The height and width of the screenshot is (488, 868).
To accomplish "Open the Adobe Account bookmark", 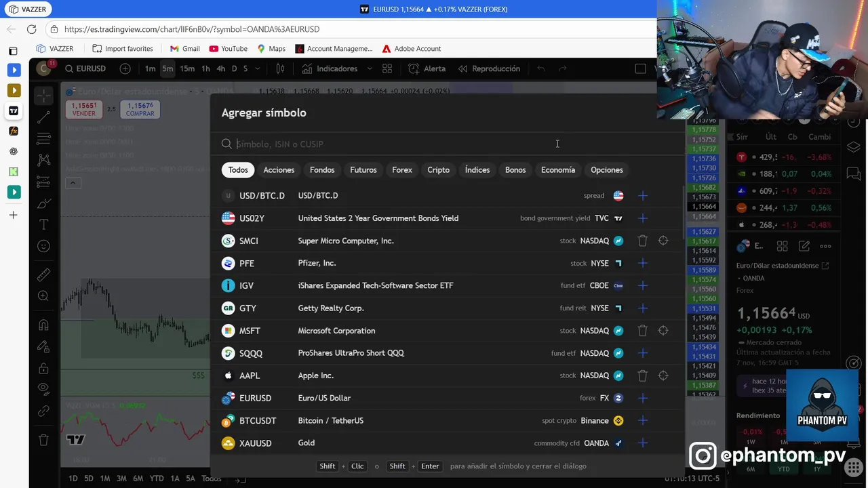I will 411,49.
